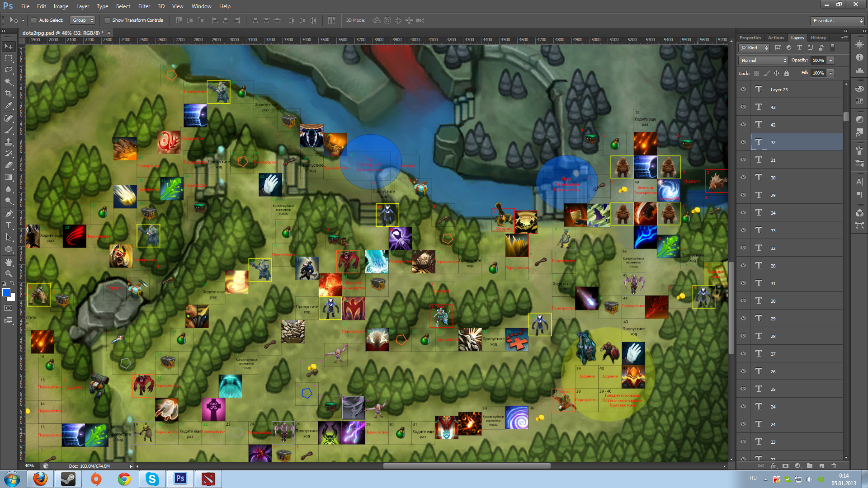This screenshot has height=488, width=868.
Task: Hide the Layer 25 layer
Action: point(743,89)
